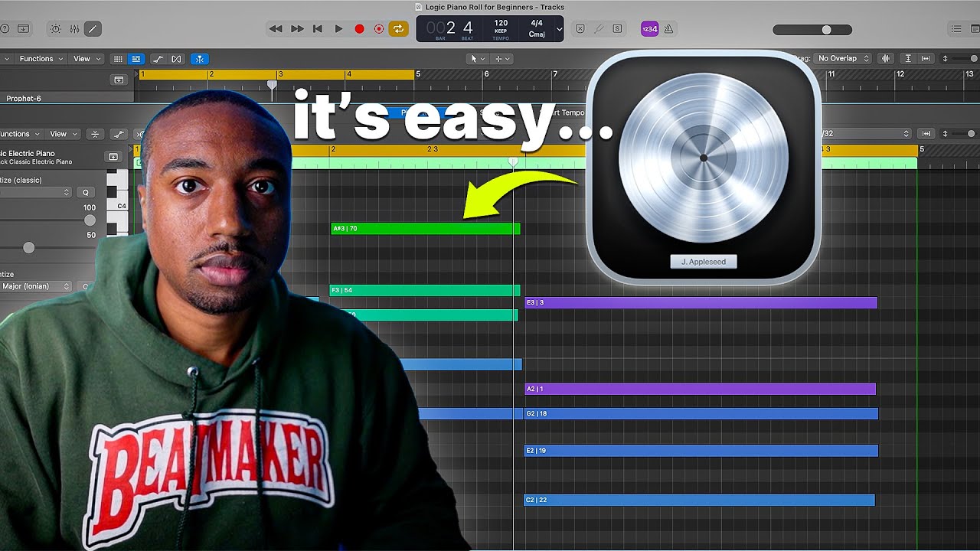The height and width of the screenshot is (551, 980).
Task: Open Quick Help with the question mark icon
Action: pos(4,29)
